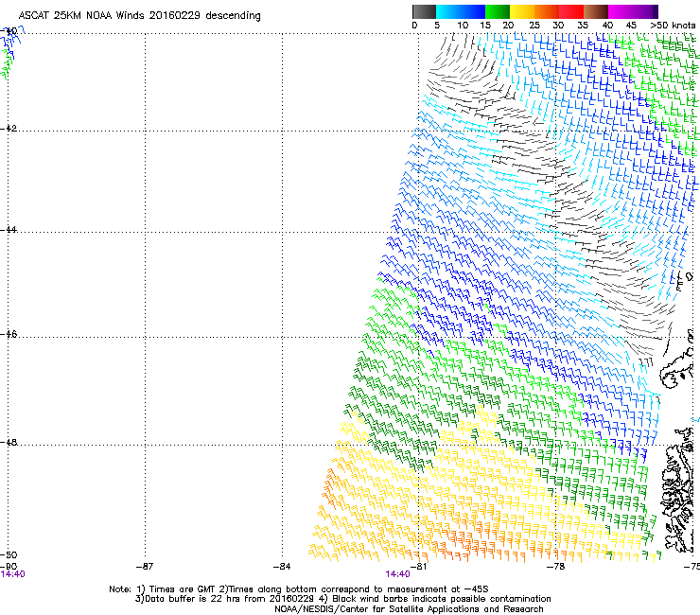Pick the orange 25-30 knots legend segment
The height and width of the screenshot is (615, 700).
pyautogui.click(x=547, y=11)
